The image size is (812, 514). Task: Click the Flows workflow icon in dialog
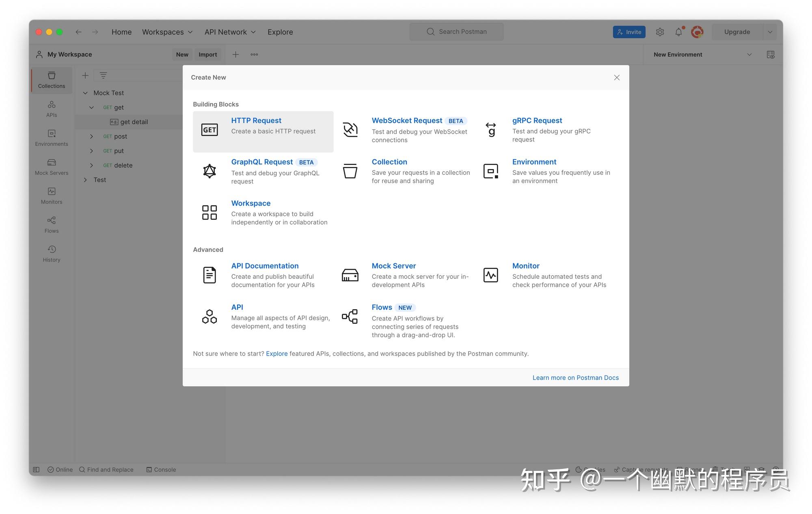(350, 317)
